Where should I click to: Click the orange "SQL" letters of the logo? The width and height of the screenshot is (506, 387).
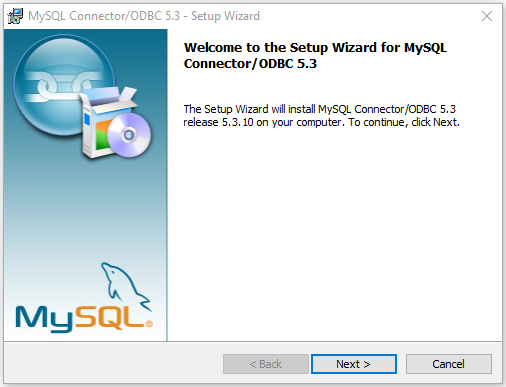109,317
